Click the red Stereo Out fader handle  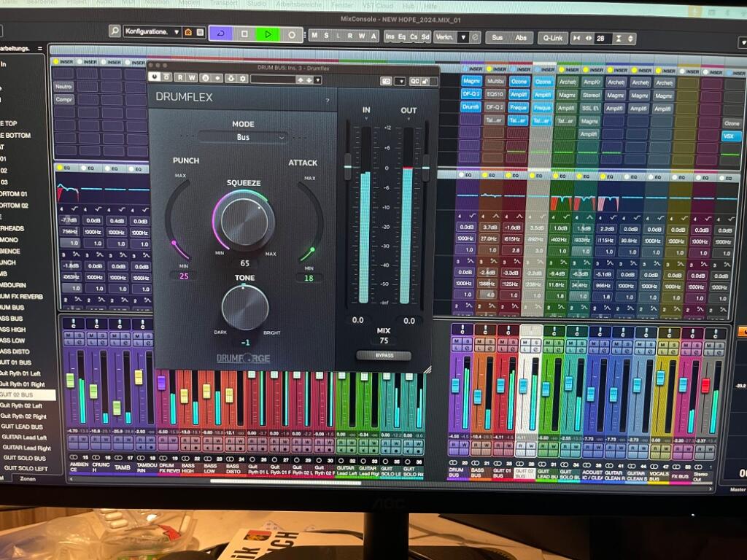pyautogui.click(x=705, y=385)
